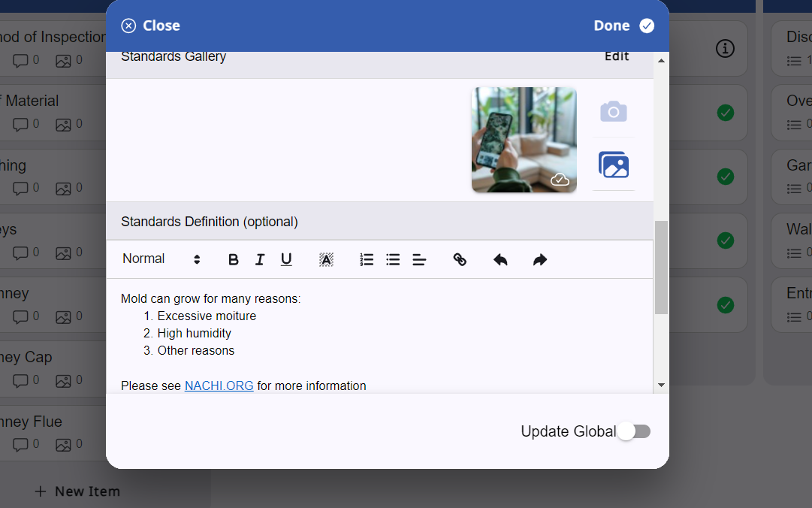The height and width of the screenshot is (508, 812).
Task: Click Edit on Standards Gallery
Action: point(617,56)
